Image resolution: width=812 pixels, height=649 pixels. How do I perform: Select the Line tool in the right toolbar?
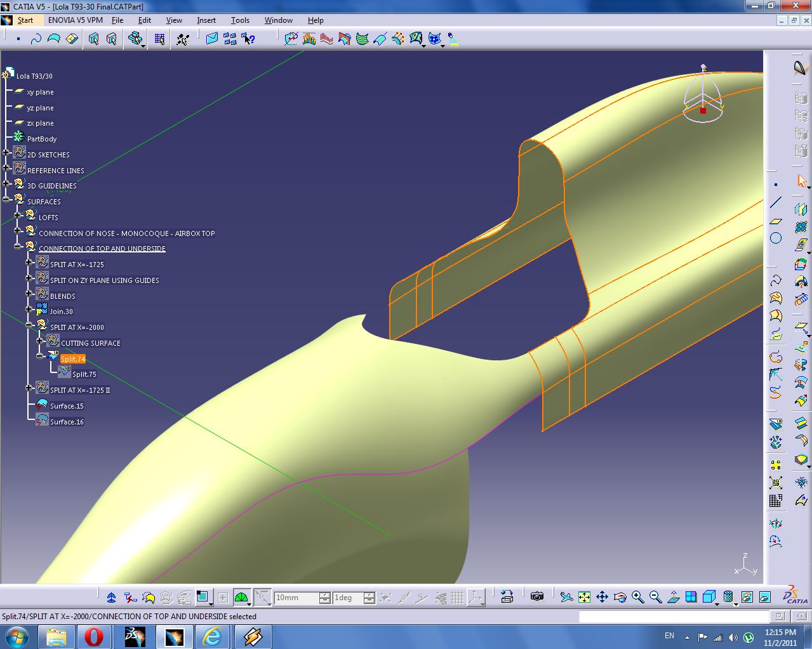776,204
